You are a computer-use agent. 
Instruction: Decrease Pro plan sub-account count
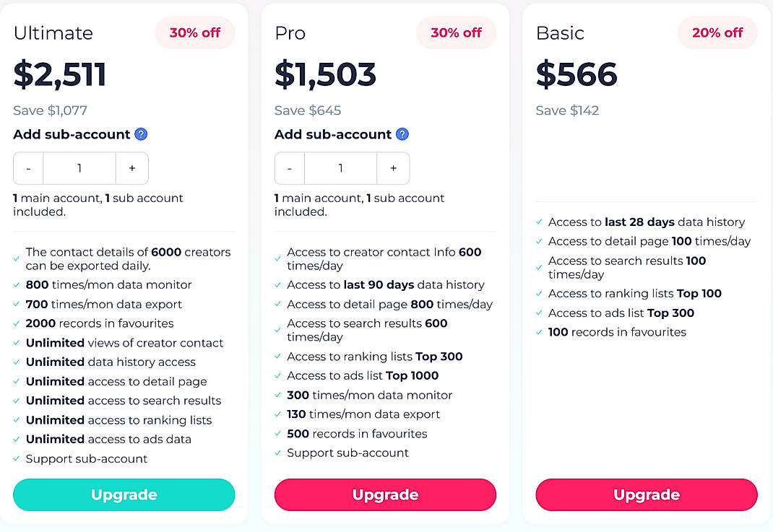(x=290, y=168)
